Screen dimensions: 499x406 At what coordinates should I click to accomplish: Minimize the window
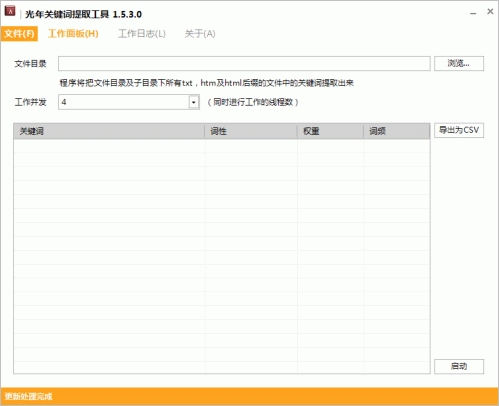click(x=473, y=13)
